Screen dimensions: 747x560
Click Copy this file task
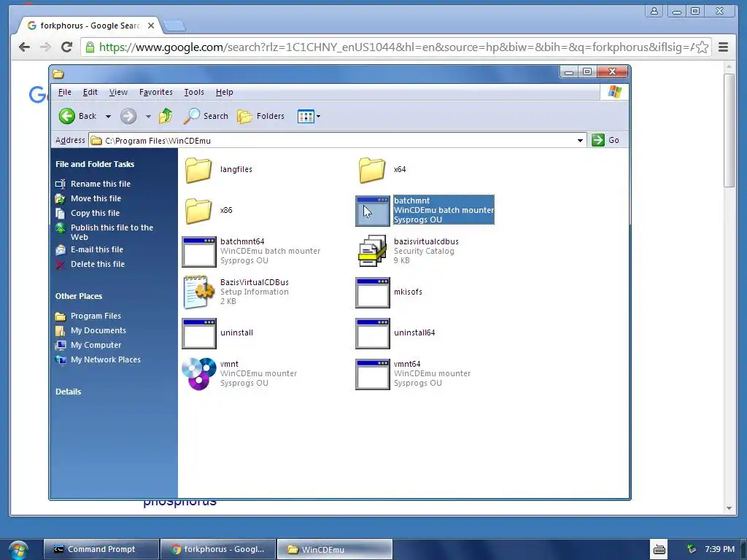(x=96, y=214)
